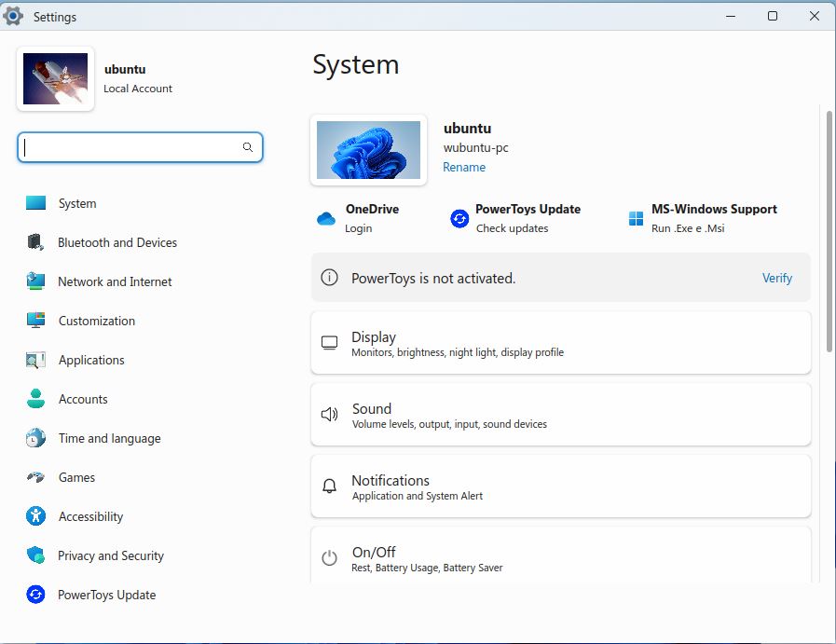Click the MS-Windows Support logo icon
The height and width of the screenshot is (644, 836).
click(636, 219)
